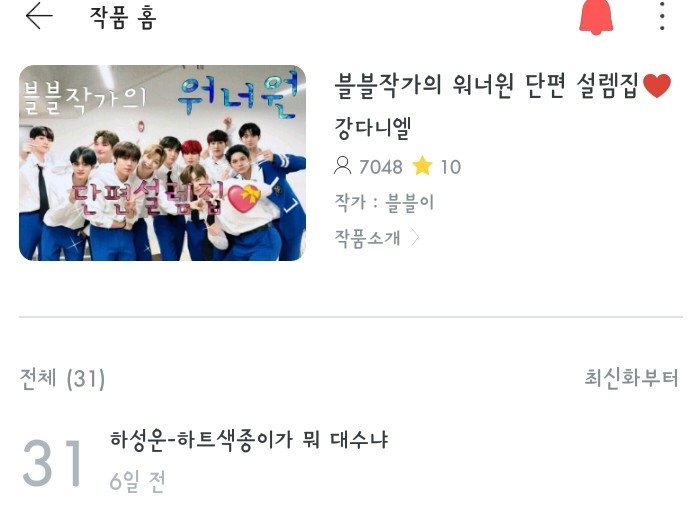Click the red heart in the title
The height and width of the screenshot is (518, 691).
657,86
